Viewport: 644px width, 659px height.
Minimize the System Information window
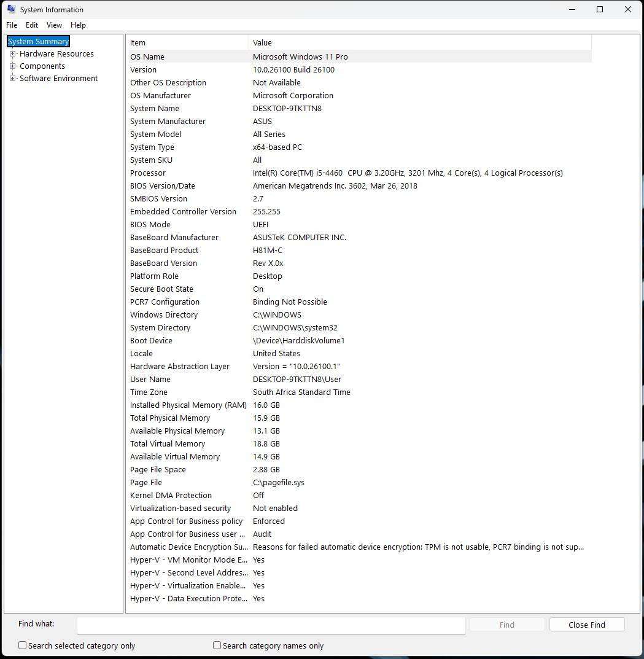click(x=572, y=9)
